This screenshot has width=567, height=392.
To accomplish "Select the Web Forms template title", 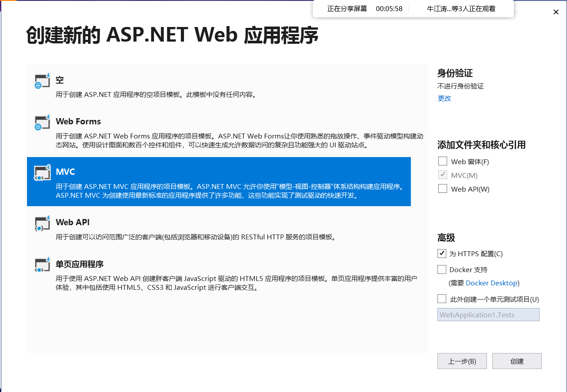I will pos(78,121).
